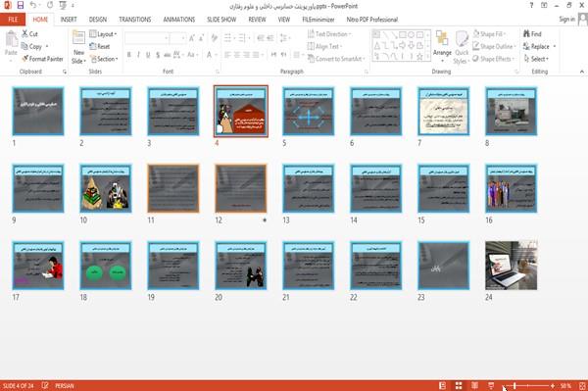Open the Arrange menu
Image resolution: width=588 pixels, height=391 pixels.
pos(442,47)
